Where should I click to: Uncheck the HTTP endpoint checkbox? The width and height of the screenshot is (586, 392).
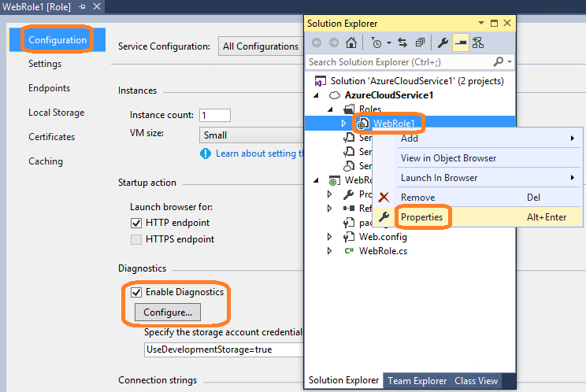(136, 223)
